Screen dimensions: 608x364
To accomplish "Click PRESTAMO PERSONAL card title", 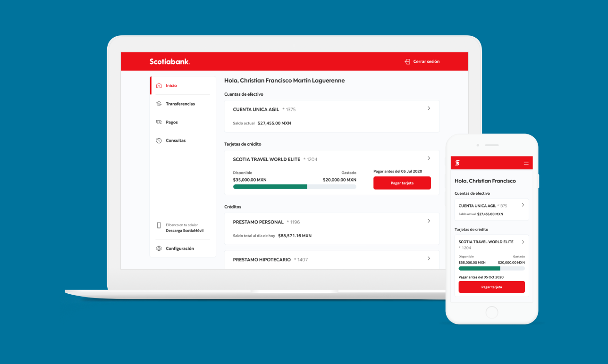I will coord(258,222).
